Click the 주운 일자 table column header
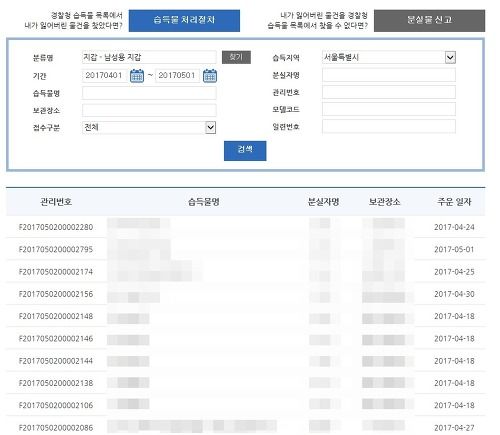The width and height of the screenshot is (500, 435). pyautogui.click(x=454, y=202)
